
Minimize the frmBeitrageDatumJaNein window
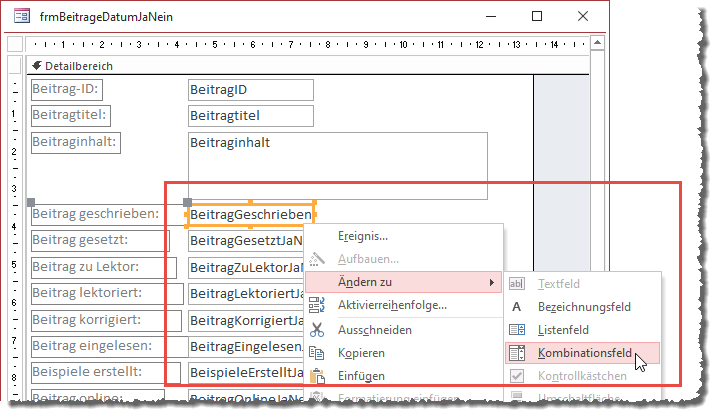[x=491, y=17]
